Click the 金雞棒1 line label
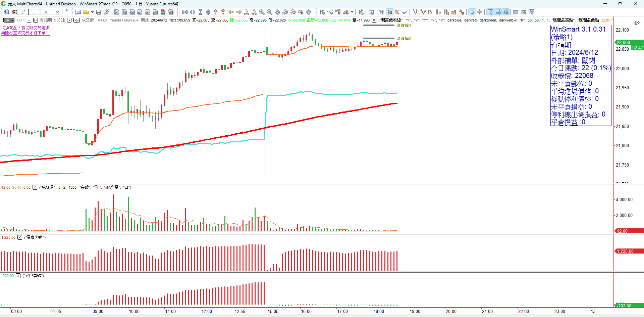The image size is (644, 317). click(x=404, y=26)
